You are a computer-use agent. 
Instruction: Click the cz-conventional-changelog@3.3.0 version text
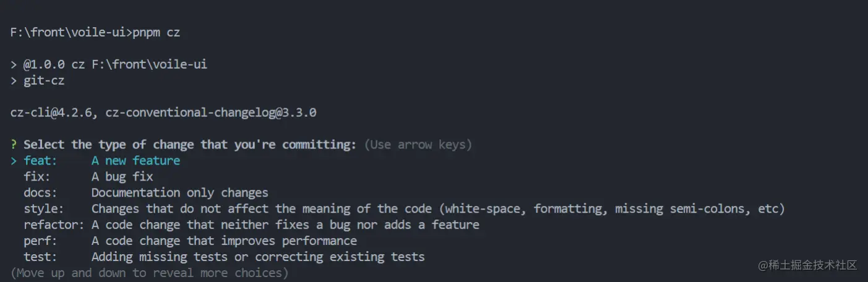click(211, 113)
